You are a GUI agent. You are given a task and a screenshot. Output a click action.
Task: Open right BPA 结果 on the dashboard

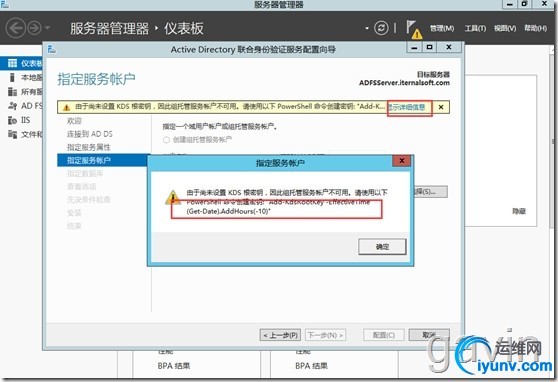311,366
